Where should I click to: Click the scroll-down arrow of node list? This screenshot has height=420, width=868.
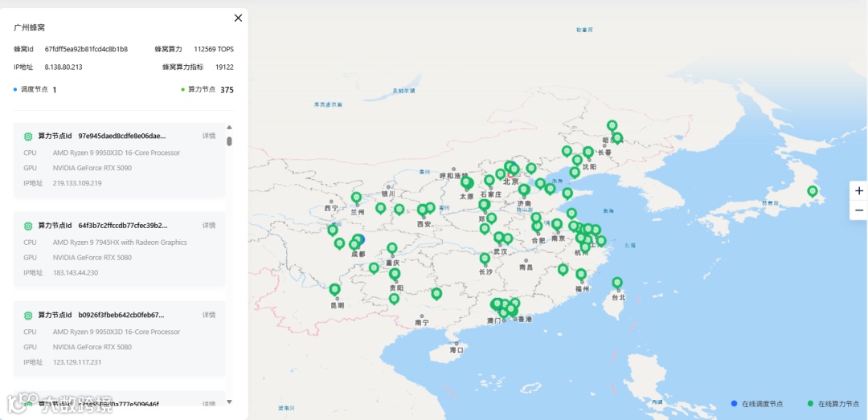229,402
